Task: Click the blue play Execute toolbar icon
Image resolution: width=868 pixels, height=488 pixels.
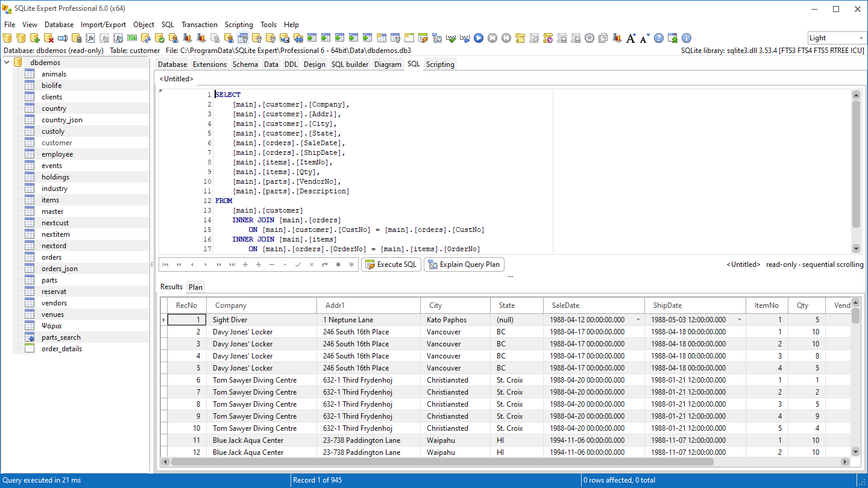Action: tap(478, 38)
